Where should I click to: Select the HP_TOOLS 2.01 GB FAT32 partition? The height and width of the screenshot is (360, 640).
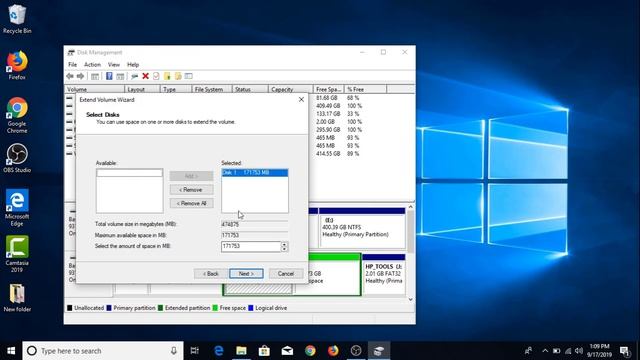coord(384,274)
